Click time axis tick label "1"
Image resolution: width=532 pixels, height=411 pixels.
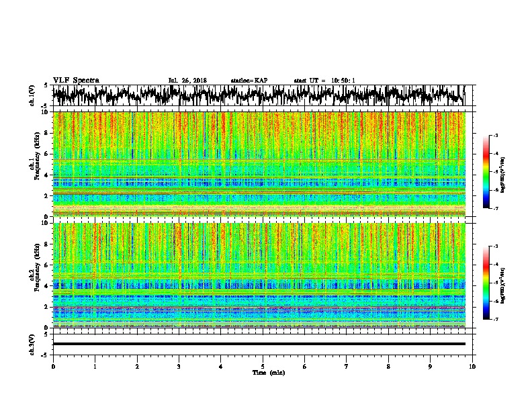95,367
